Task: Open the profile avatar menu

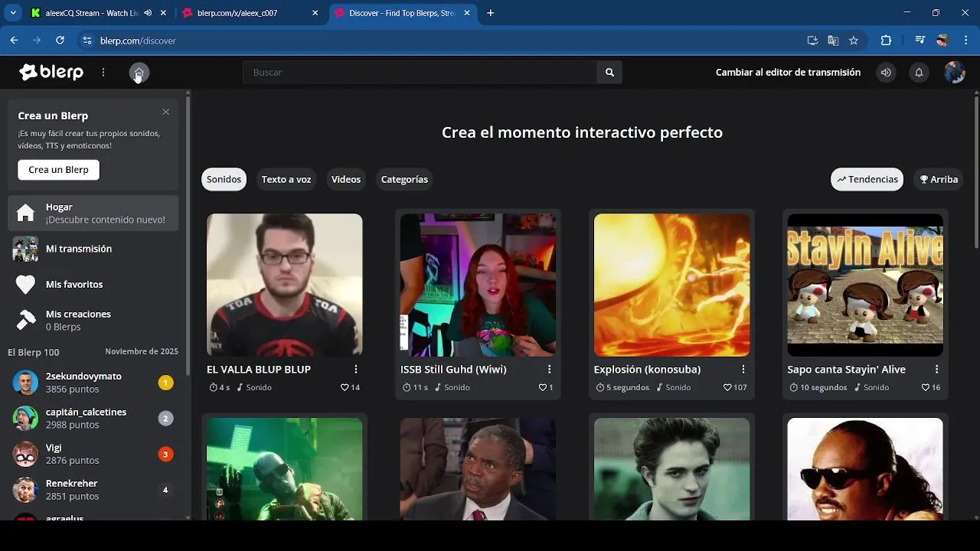Action: pos(955,73)
